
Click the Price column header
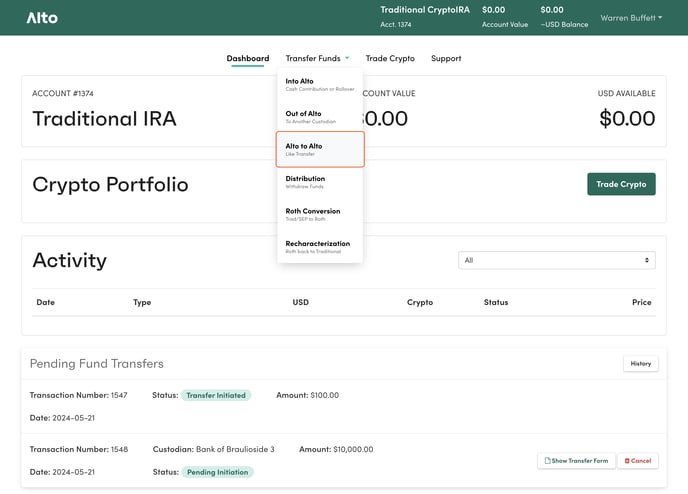[x=641, y=302]
